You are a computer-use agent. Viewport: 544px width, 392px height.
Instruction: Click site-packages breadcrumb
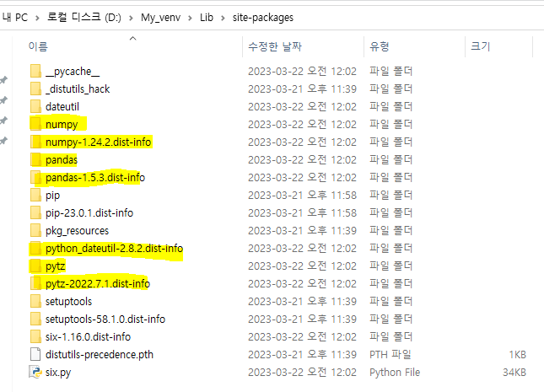pos(263,18)
